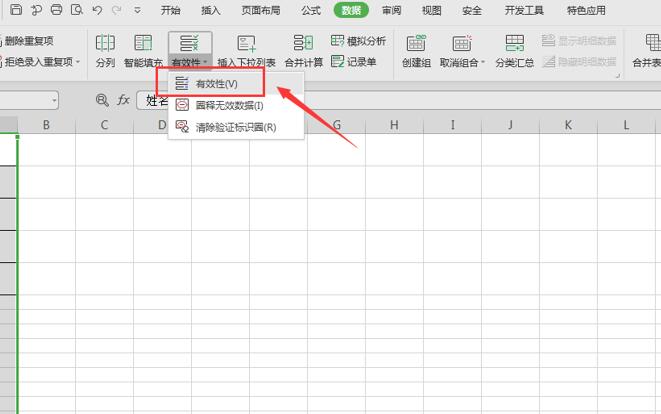This screenshot has width=661, height=414.
Task: Choose 圈释无效数据(I) menu entry
Action: pyautogui.click(x=236, y=105)
